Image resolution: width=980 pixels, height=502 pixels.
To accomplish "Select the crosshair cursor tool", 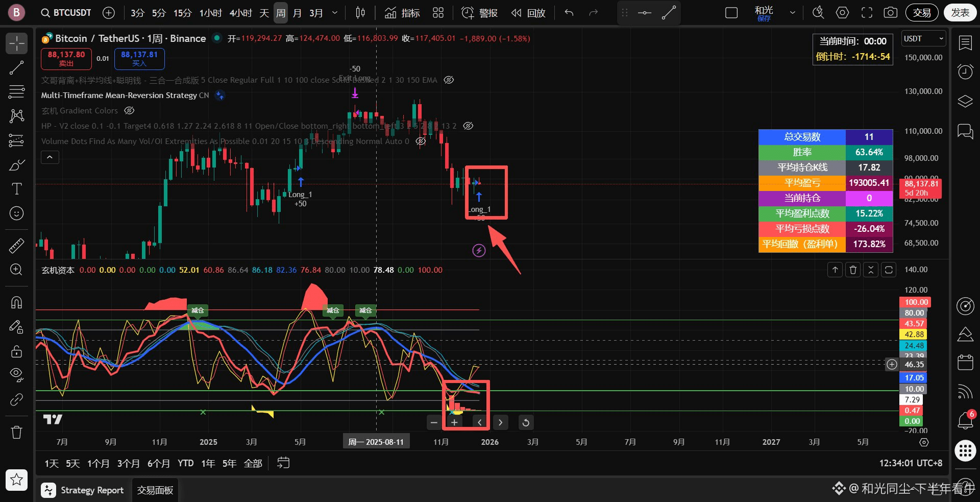I will point(16,43).
